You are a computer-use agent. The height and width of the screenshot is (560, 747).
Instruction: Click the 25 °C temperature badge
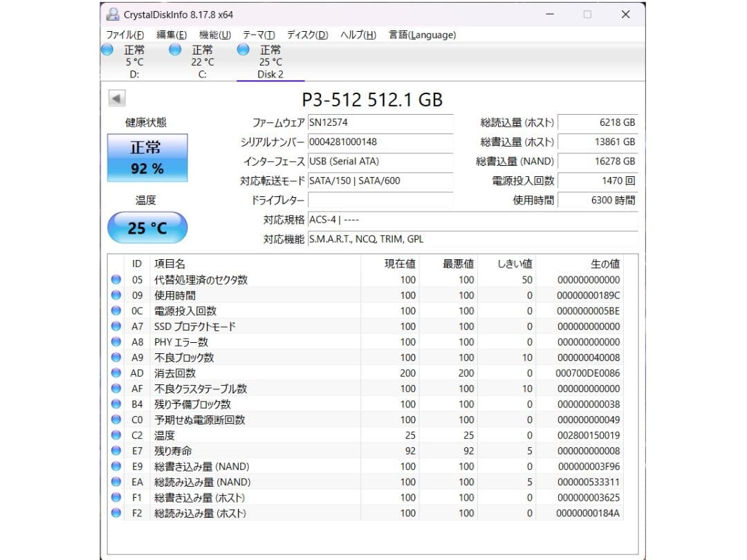tap(146, 227)
